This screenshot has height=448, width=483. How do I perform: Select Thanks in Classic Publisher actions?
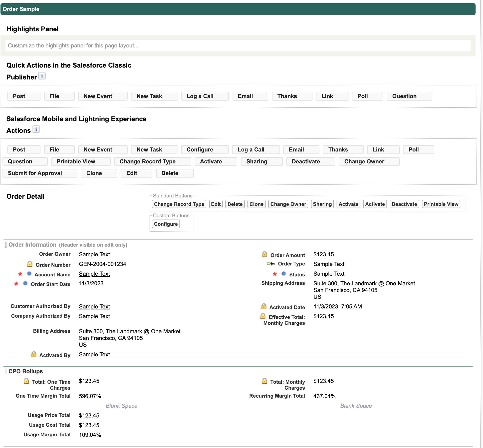tap(292, 96)
